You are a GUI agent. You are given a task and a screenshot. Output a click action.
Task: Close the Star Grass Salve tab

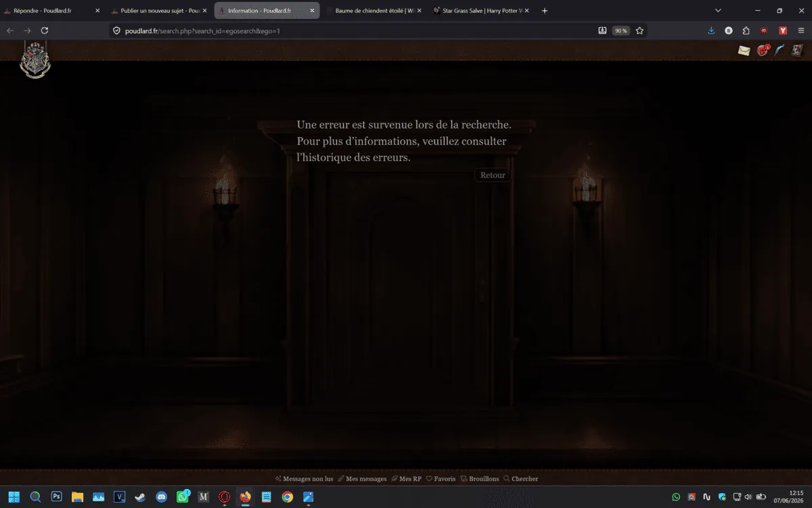click(x=526, y=11)
